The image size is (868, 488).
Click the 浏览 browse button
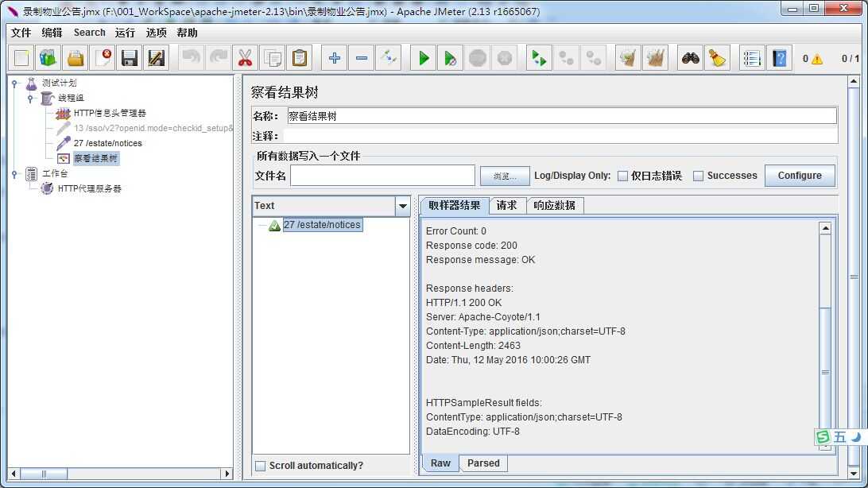pyautogui.click(x=505, y=176)
